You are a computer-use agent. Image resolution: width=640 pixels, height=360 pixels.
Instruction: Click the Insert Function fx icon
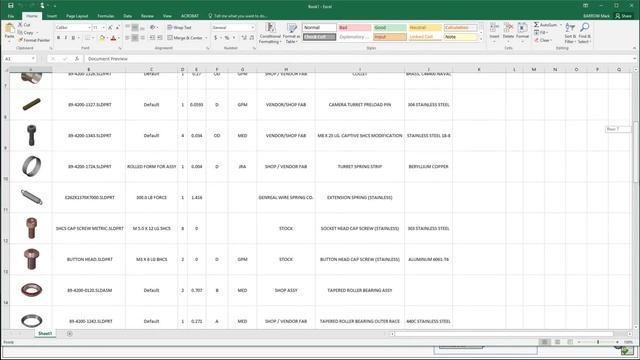76,59
